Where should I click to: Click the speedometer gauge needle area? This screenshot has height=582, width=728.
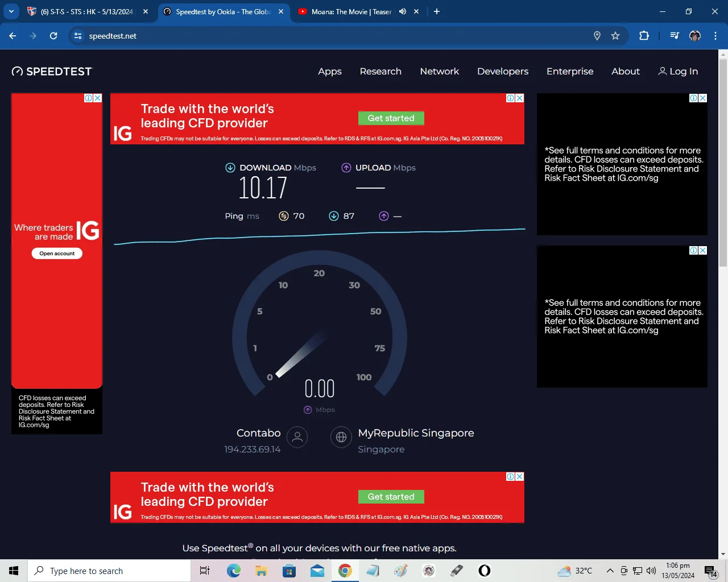click(x=301, y=355)
